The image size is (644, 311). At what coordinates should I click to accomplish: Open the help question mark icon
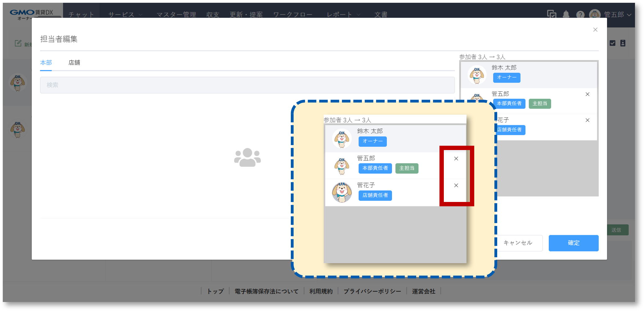click(x=580, y=15)
